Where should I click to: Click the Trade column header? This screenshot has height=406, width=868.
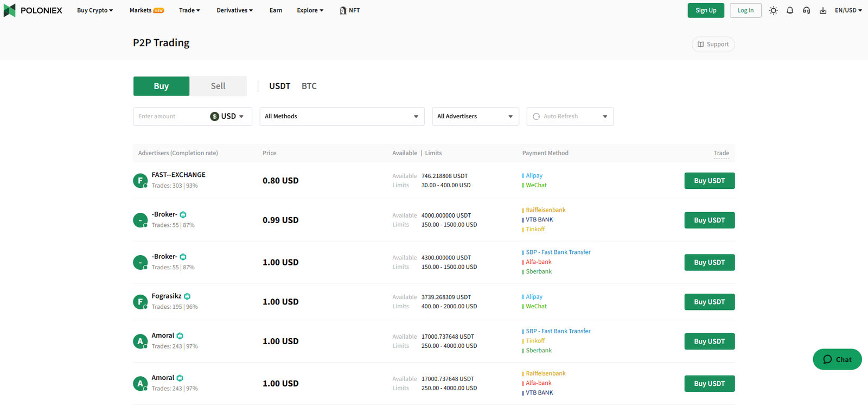pos(722,153)
